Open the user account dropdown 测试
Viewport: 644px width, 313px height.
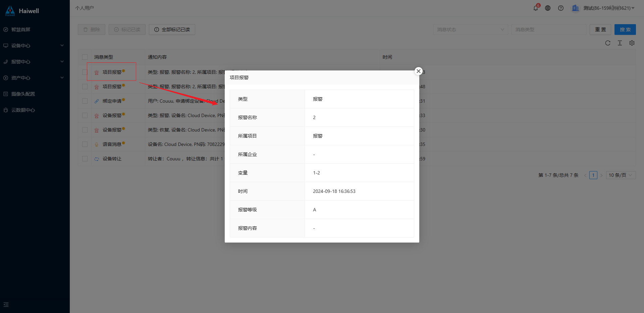[609, 8]
